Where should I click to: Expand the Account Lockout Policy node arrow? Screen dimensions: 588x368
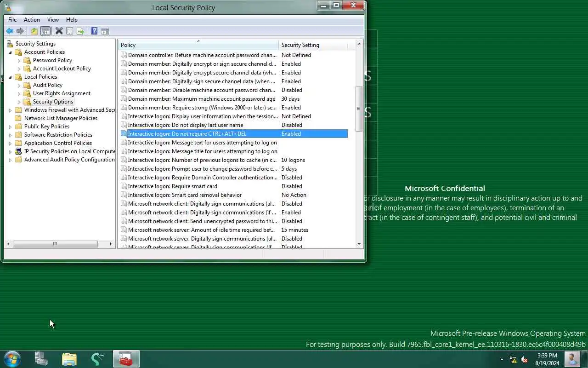[x=19, y=69]
